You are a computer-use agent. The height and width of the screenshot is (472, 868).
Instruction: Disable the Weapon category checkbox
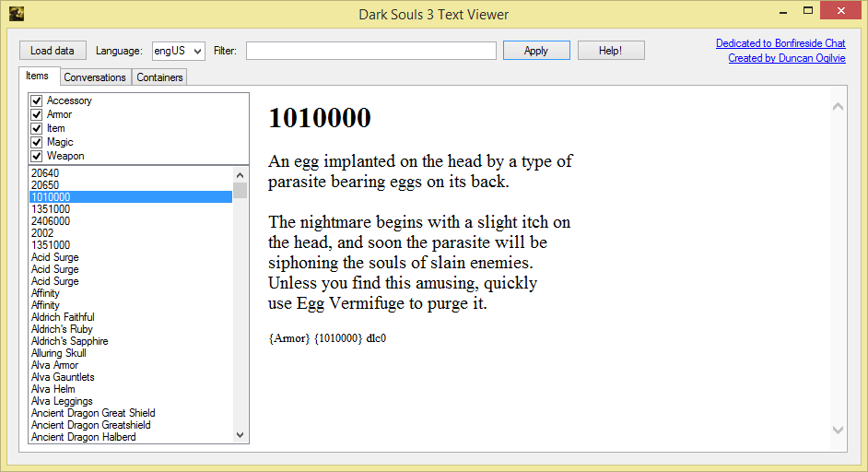(37, 156)
